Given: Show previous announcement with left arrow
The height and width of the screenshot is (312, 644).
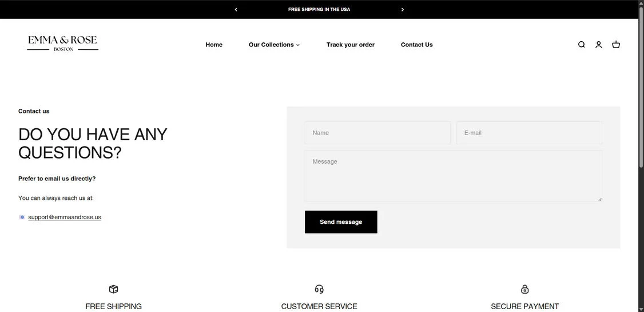Looking at the screenshot, I should coord(236,10).
